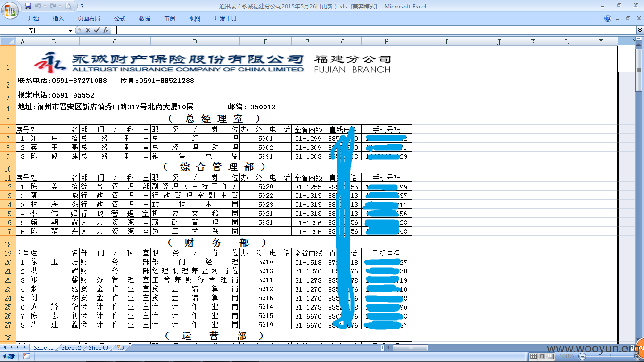Screen dimensions: 644x362
Task: Select column C header
Action: point(115,41)
